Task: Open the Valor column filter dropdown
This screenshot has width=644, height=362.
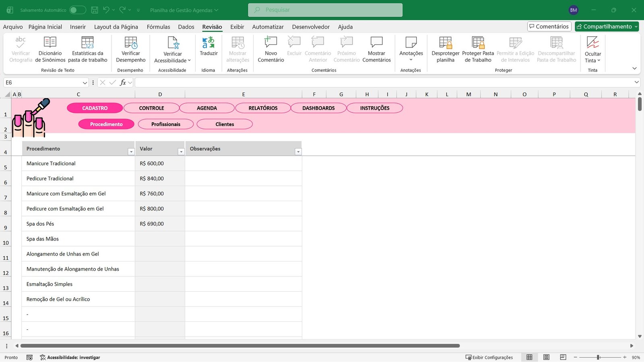Action: [181, 152]
